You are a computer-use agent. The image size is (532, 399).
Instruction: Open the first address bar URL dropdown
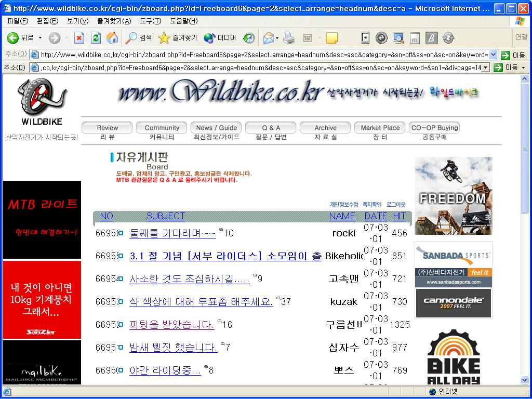(x=494, y=55)
